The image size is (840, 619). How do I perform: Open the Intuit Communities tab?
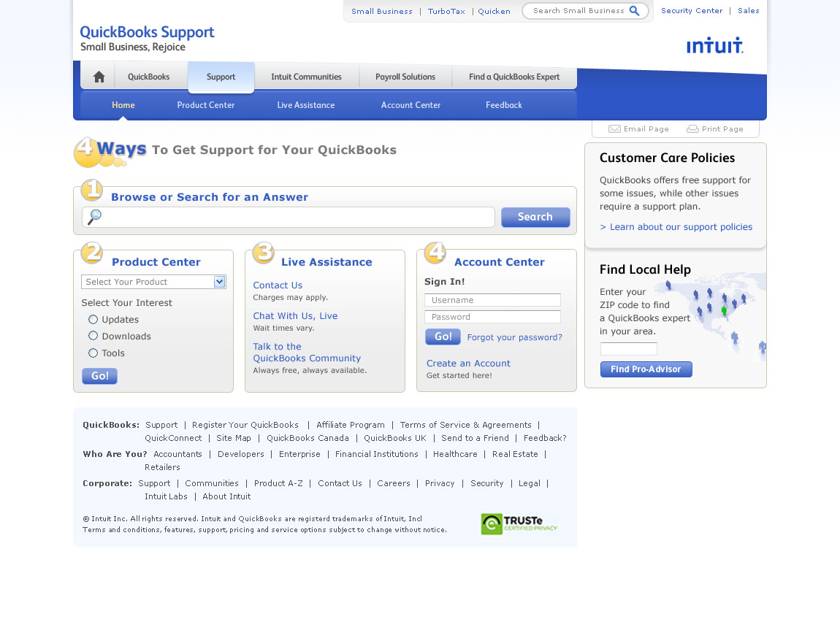(306, 77)
